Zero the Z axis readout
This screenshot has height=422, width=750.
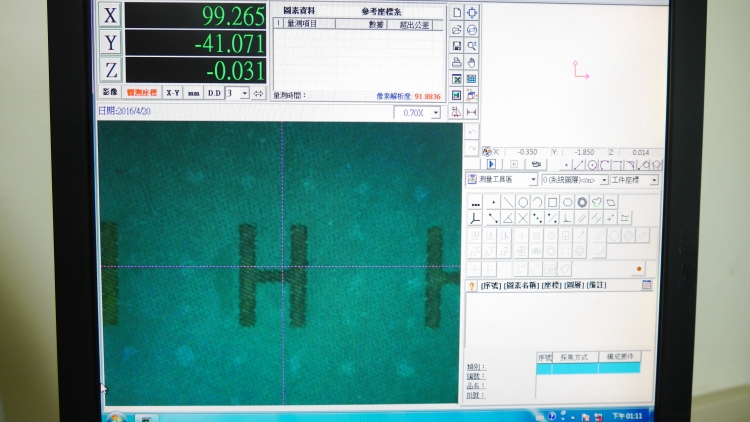point(111,70)
